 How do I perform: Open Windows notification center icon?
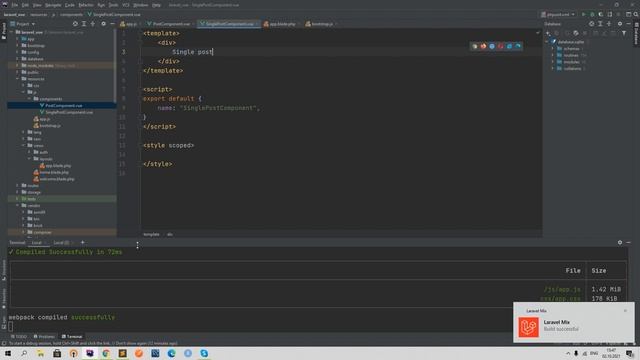pyautogui.click(x=630, y=353)
